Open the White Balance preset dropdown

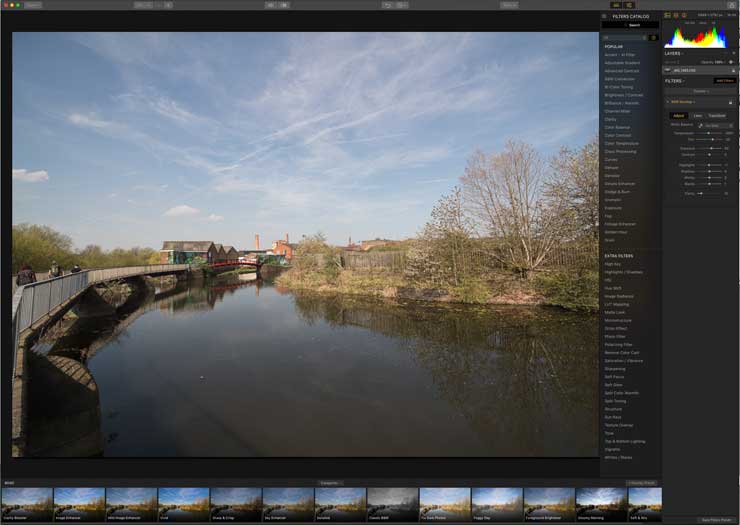pos(718,126)
